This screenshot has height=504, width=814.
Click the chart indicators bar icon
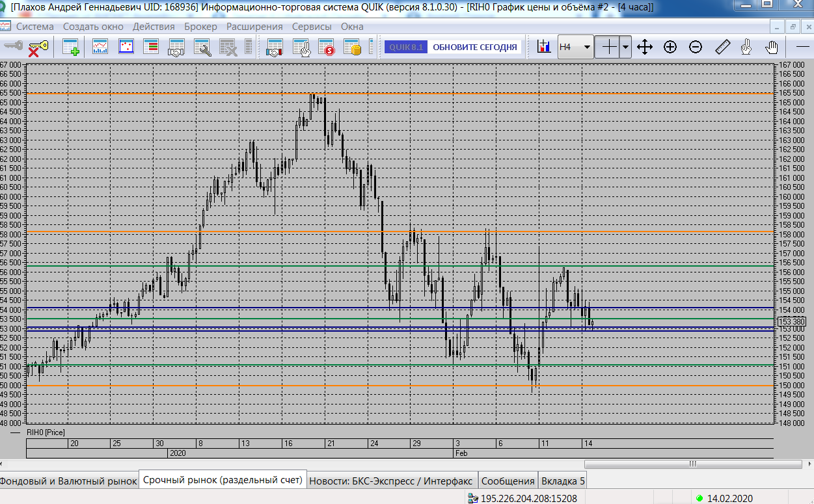[x=543, y=47]
